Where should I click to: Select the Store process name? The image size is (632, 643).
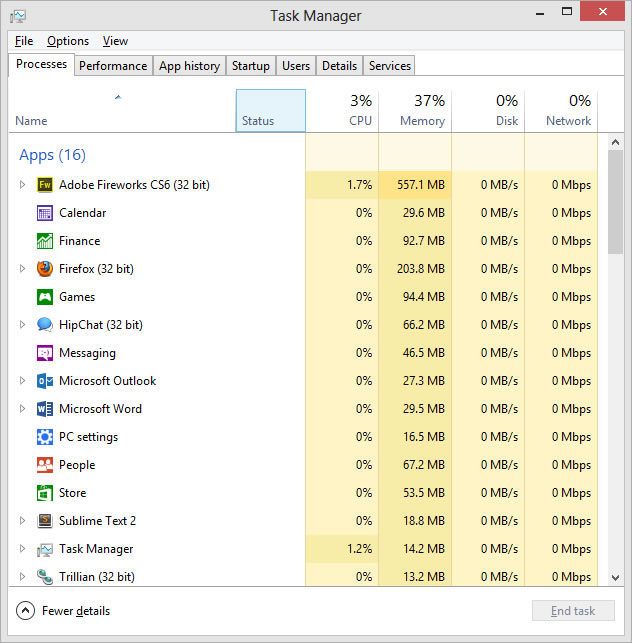[x=73, y=493]
